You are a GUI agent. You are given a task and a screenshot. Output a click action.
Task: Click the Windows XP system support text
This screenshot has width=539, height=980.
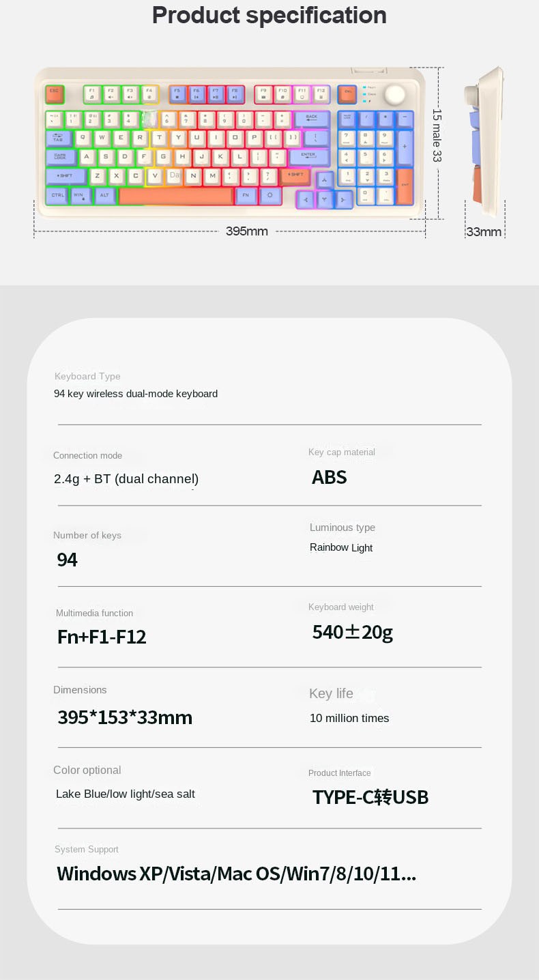(236, 874)
